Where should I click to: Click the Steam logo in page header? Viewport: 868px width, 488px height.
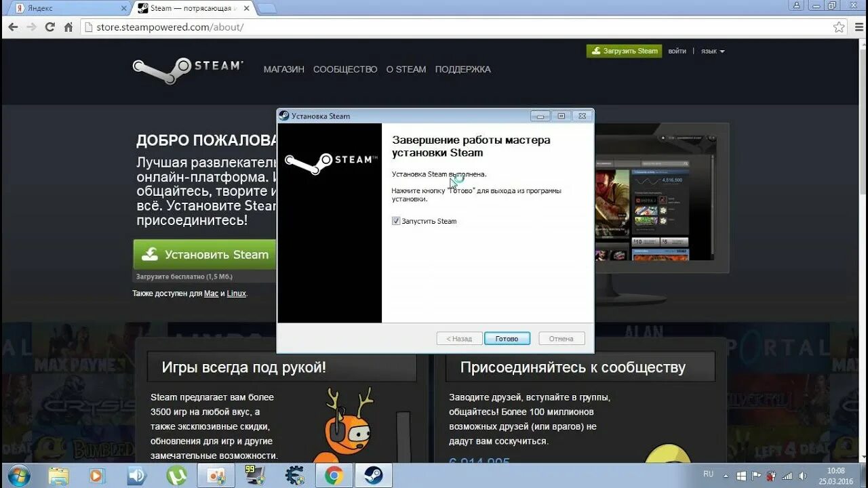click(x=188, y=70)
